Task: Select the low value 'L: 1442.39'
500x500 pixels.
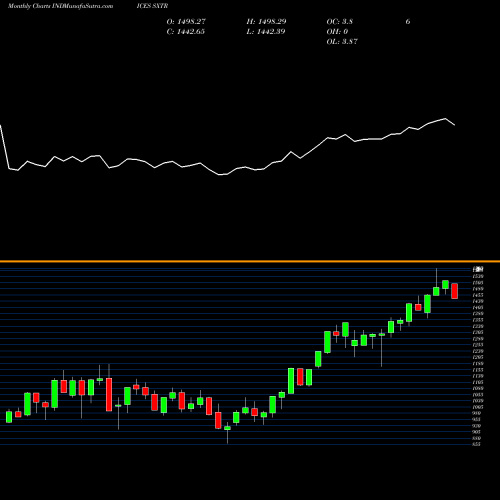Action: pos(266,32)
